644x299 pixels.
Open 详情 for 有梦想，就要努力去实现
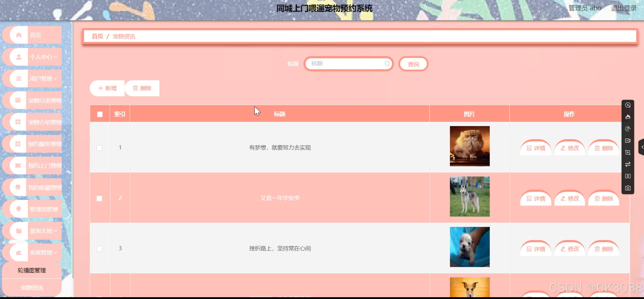point(536,148)
